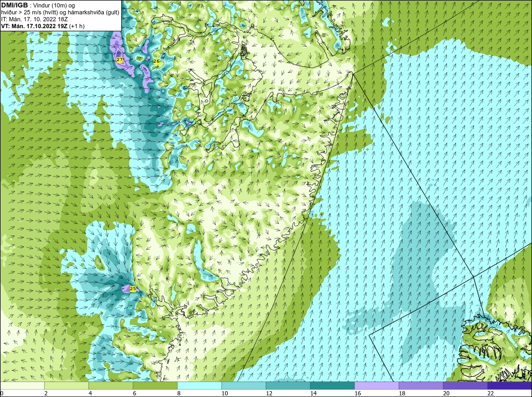Click the legend scale value 2
Screen dimensions: 532x397
point(46,393)
